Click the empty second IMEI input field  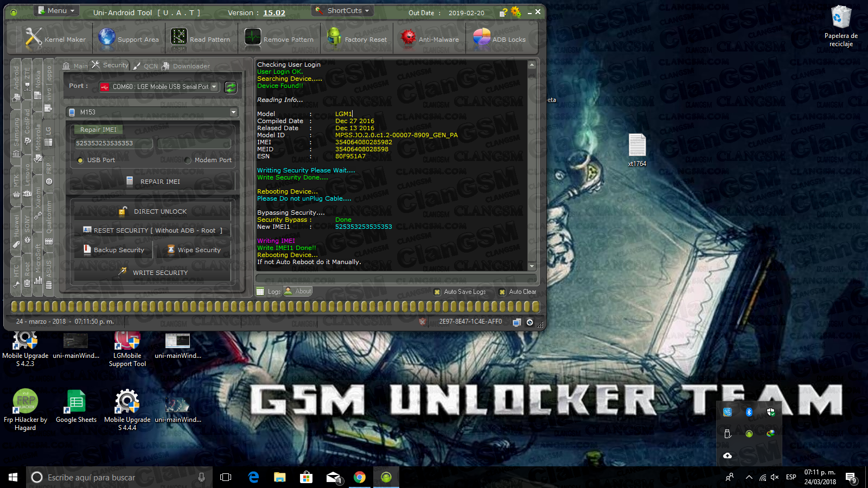194,143
